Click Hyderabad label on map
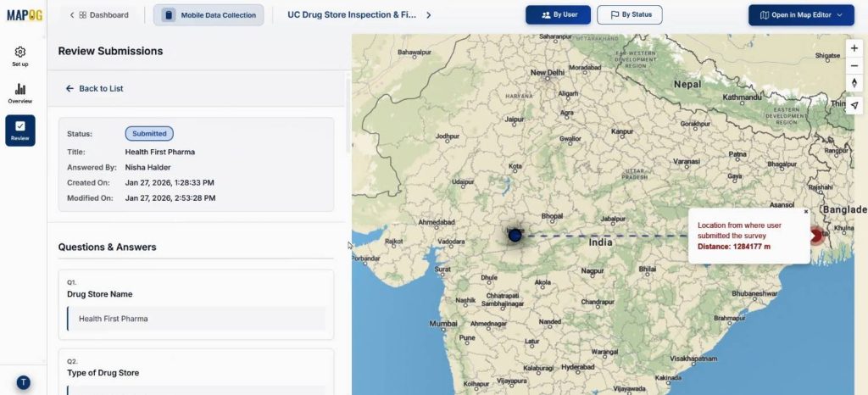Image resolution: width=868 pixels, height=395 pixels. click(x=578, y=367)
